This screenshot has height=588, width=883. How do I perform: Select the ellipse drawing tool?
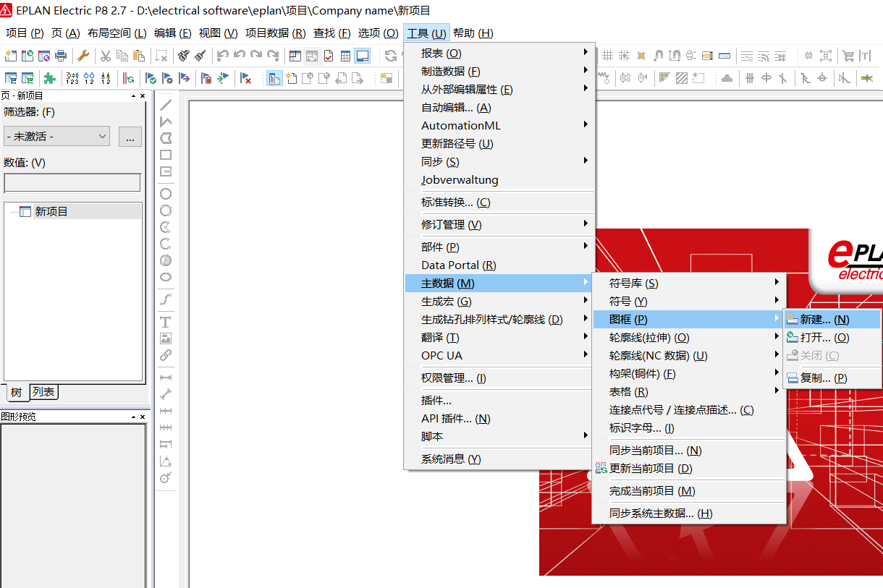(x=166, y=277)
